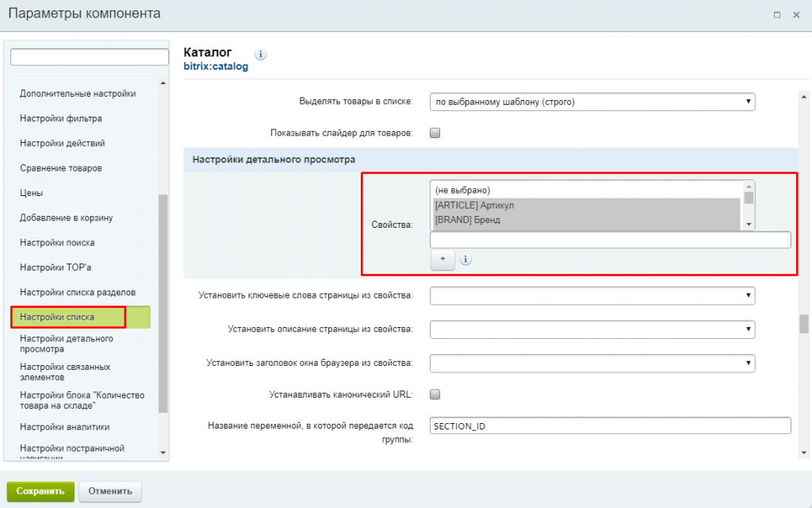This screenshot has height=508, width=812.
Task: Select Цены in sidebar
Action: click(31, 194)
